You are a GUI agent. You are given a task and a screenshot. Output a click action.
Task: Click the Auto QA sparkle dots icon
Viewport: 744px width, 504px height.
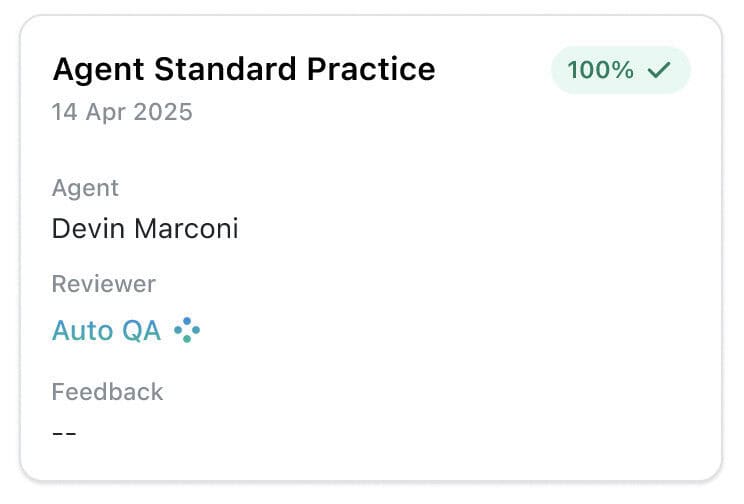click(187, 330)
